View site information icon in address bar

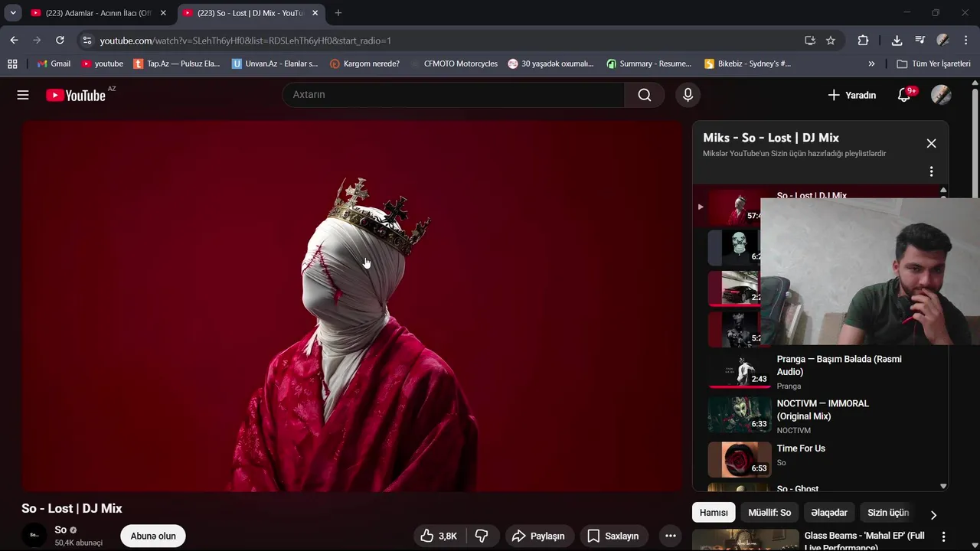87,41
